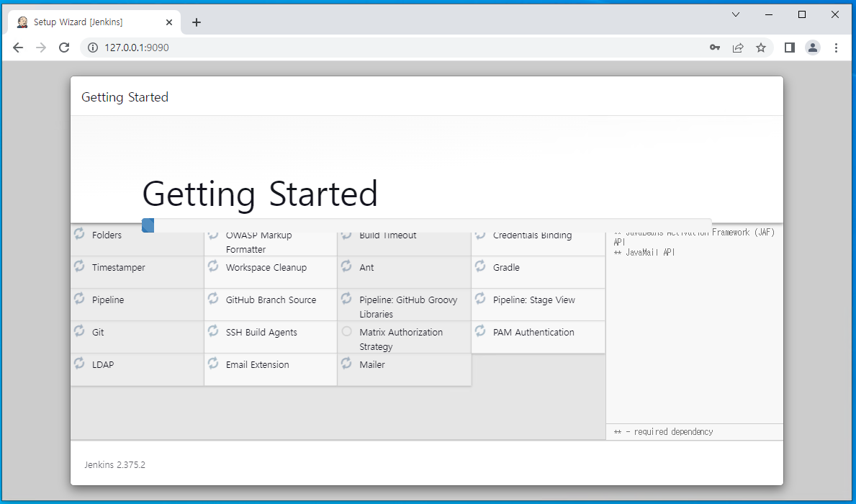Click the spinner icon next to Ant

(x=346, y=266)
